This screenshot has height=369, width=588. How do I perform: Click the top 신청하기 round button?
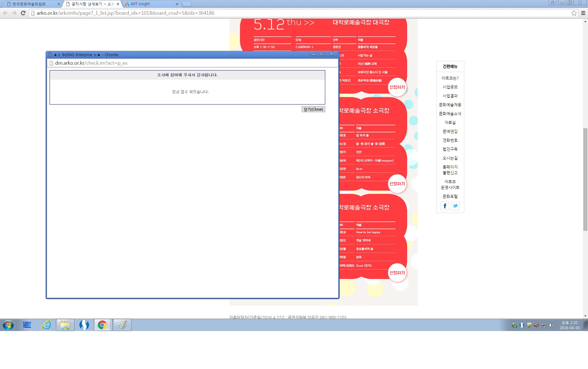(397, 87)
